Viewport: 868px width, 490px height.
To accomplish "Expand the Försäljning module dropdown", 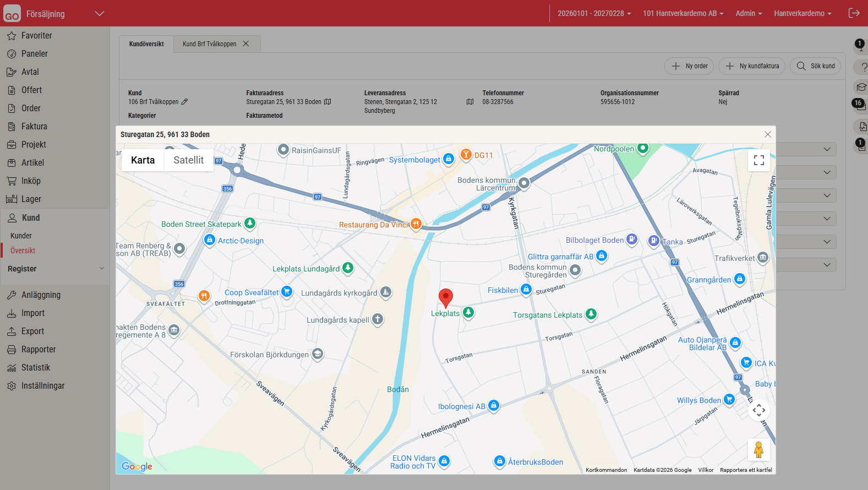I will click(x=100, y=13).
